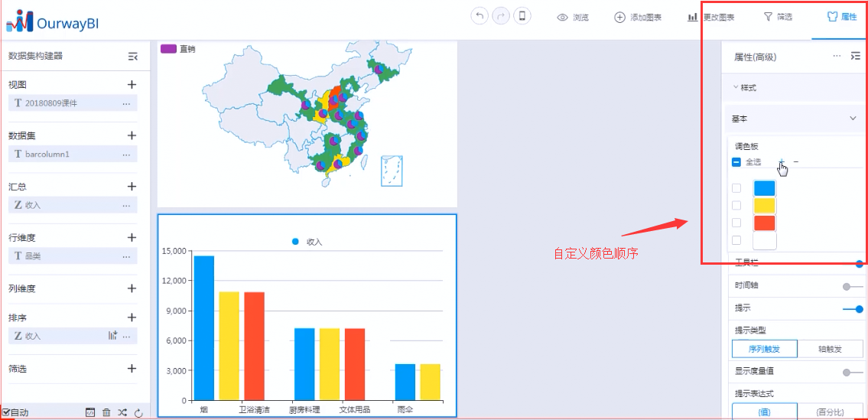
Task: Switch to the 筛选 tab
Action: [x=778, y=17]
